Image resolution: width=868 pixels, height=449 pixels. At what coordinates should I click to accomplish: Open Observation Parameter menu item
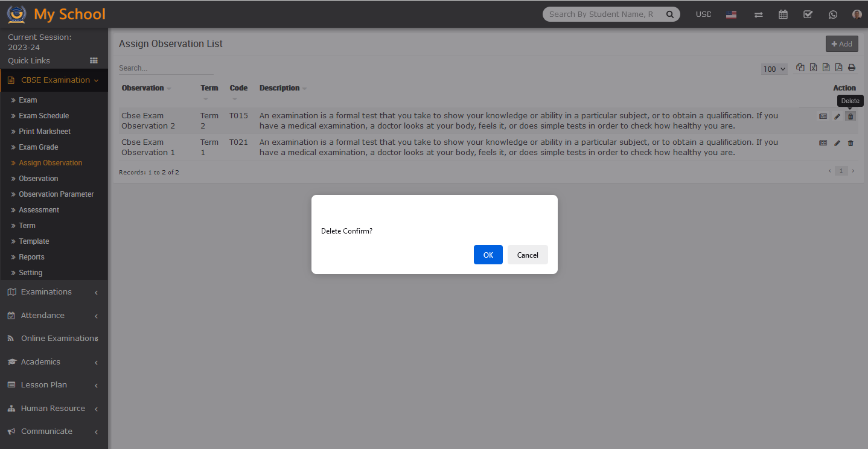[x=56, y=194]
